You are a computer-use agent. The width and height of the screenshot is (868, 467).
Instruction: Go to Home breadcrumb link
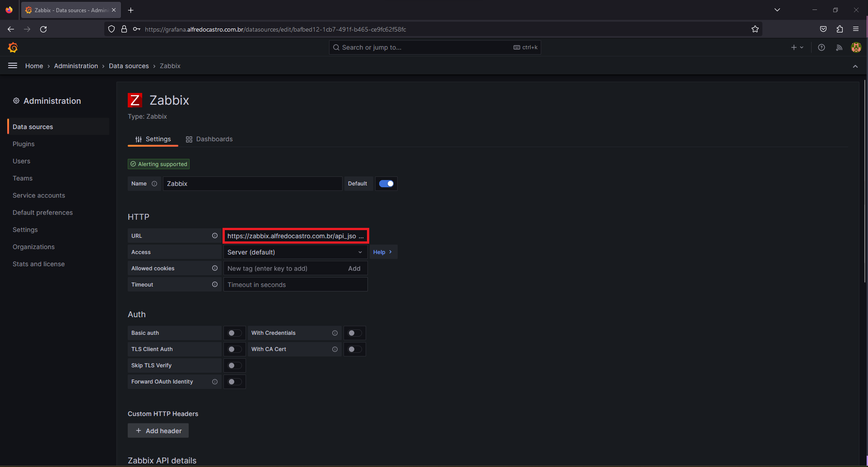(34, 66)
